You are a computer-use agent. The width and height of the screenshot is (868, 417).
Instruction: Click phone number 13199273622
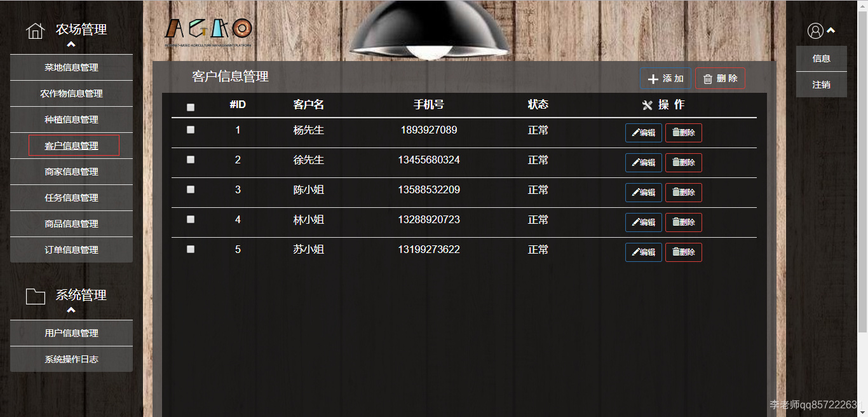pos(429,249)
